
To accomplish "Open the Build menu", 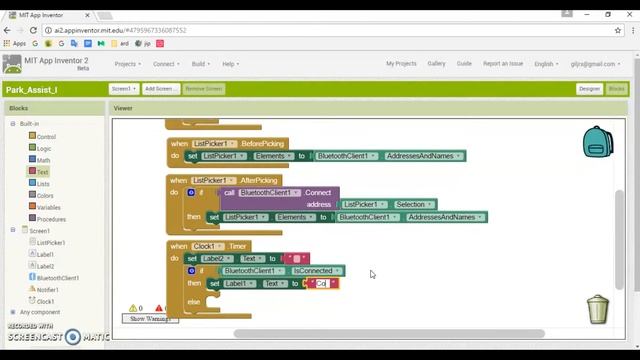I will [201, 64].
